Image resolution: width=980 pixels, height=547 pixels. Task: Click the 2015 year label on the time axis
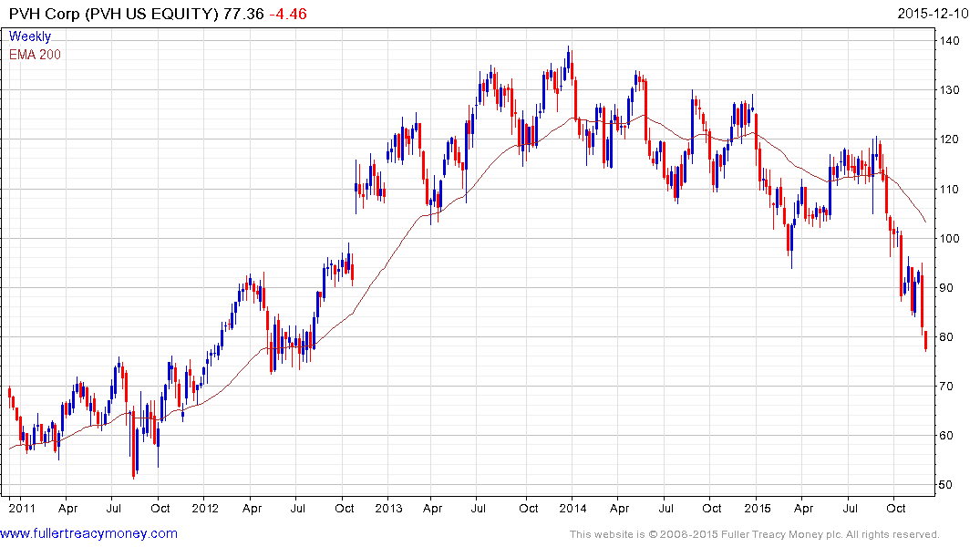pos(757,508)
